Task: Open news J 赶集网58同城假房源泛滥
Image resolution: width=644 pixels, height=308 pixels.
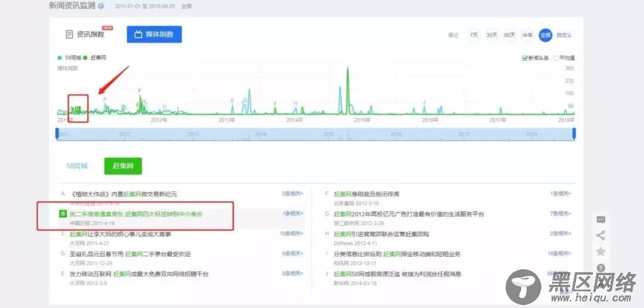Action: click(x=397, y=274)
